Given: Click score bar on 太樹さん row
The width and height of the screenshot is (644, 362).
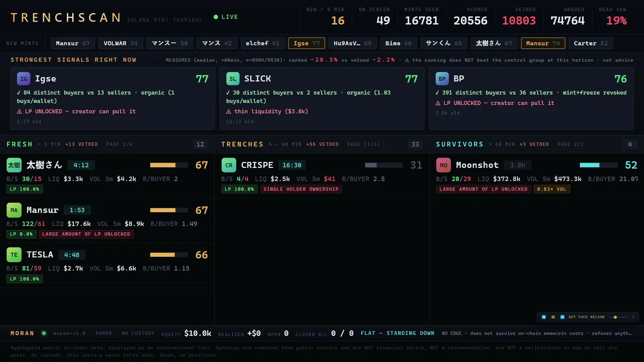Looking at the screenshot, I should pyautogui.click(x=169, y=165).
